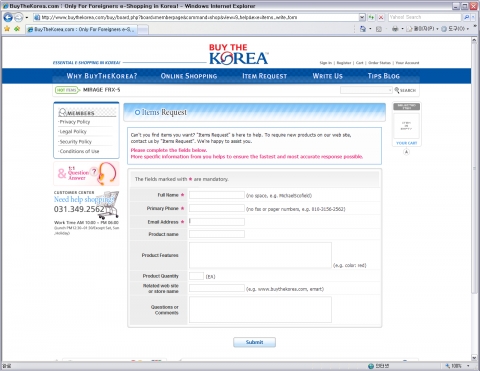Open the Tips Blog menu item
This screenshot has width=480, height=371.
pyautogui.click(x=383, y=76)
